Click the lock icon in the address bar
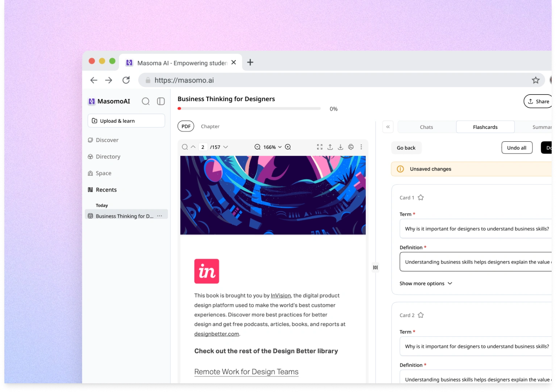Viewport: 556px width, 392px height. point(148,80)
